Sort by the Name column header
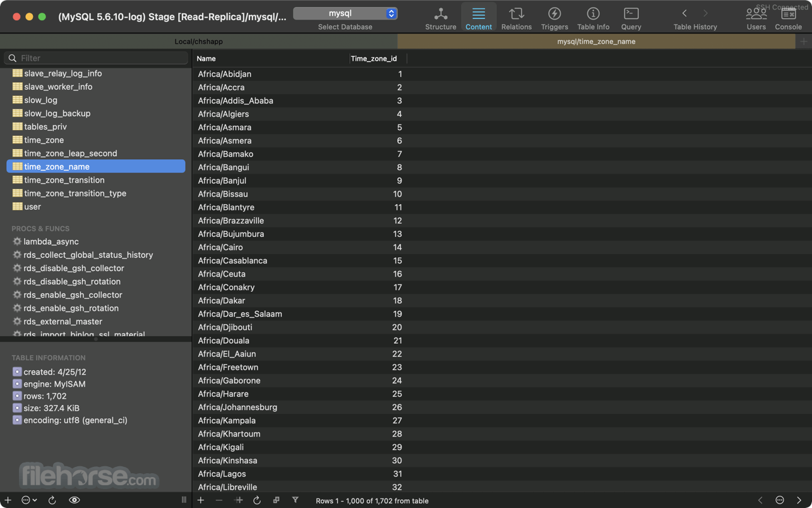812x508 pixels. click(x=271, y=58)
